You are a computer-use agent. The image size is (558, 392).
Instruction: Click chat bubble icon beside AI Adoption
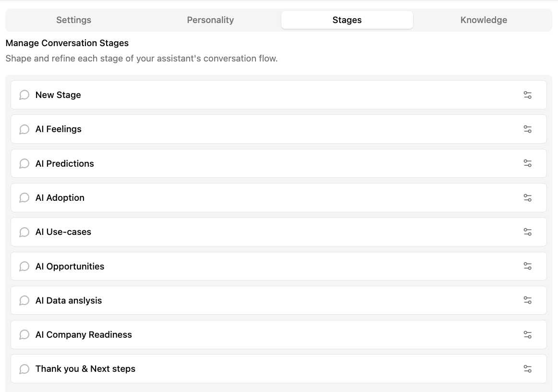tap(24, 197)
